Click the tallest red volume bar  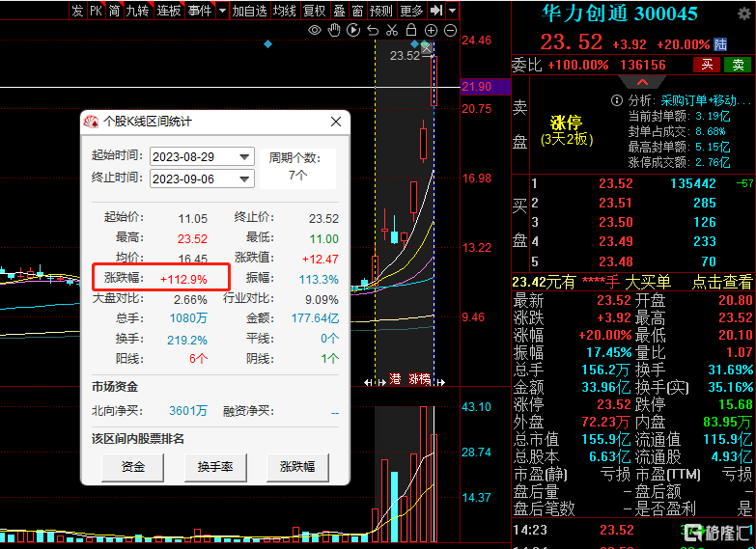point(423,475)
